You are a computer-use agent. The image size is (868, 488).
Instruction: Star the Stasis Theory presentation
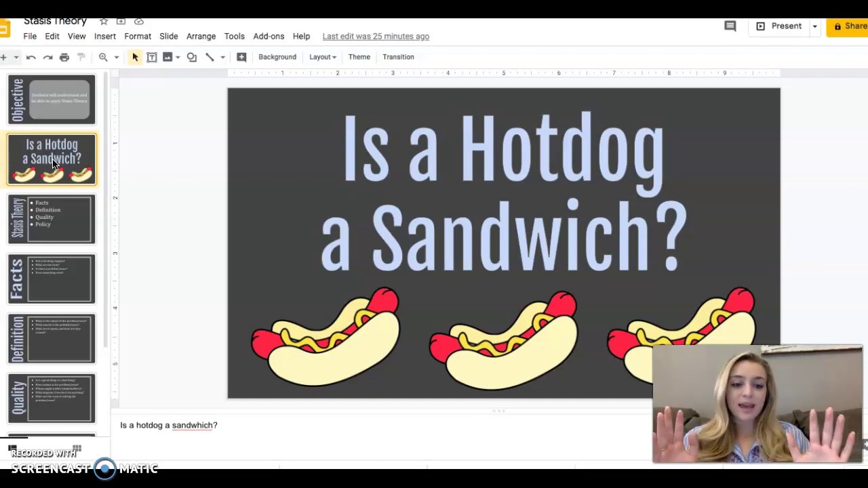(x=104, y=22)
